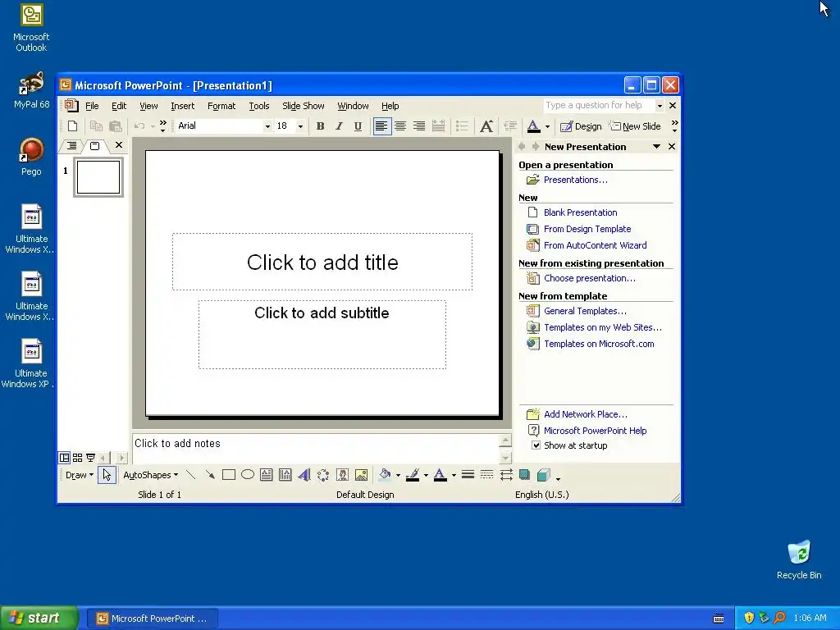Toggle bulleted list formatting
Image resolution: width=840 pixels, height=630 pixels.
click(462, 126)
